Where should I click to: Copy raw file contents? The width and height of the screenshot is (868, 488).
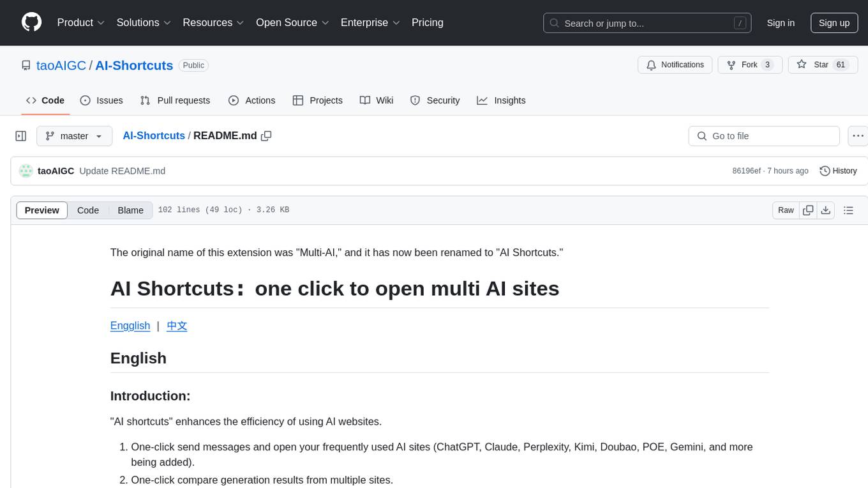pos(808,210)
